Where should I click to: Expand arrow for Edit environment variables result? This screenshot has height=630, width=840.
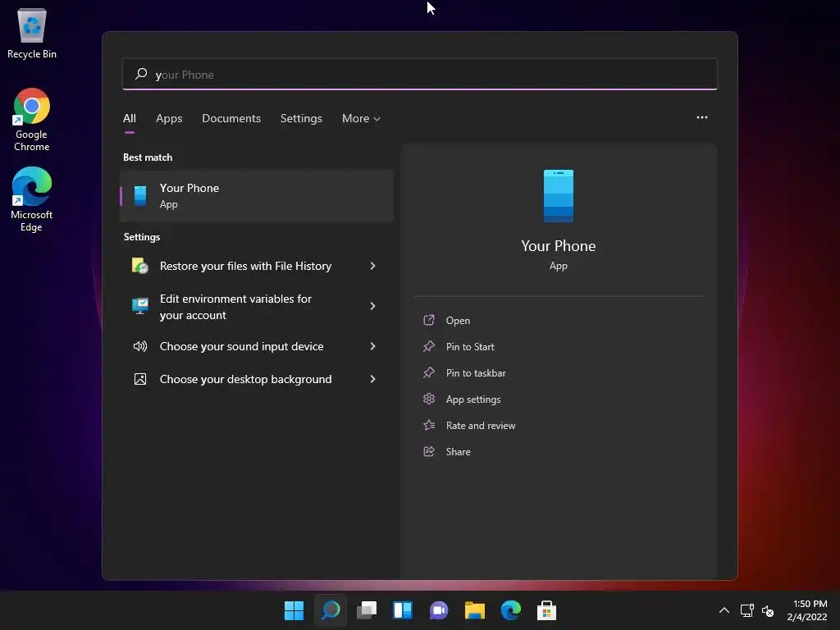click(373, 306)
